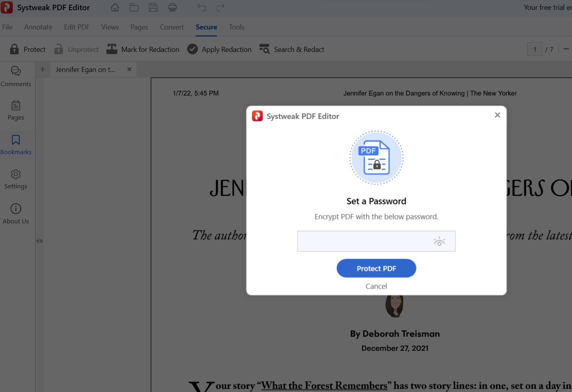This screenshot has width=572, height=392.
Task: Save document with the floppy disk icon
Action: coord(153,7)
